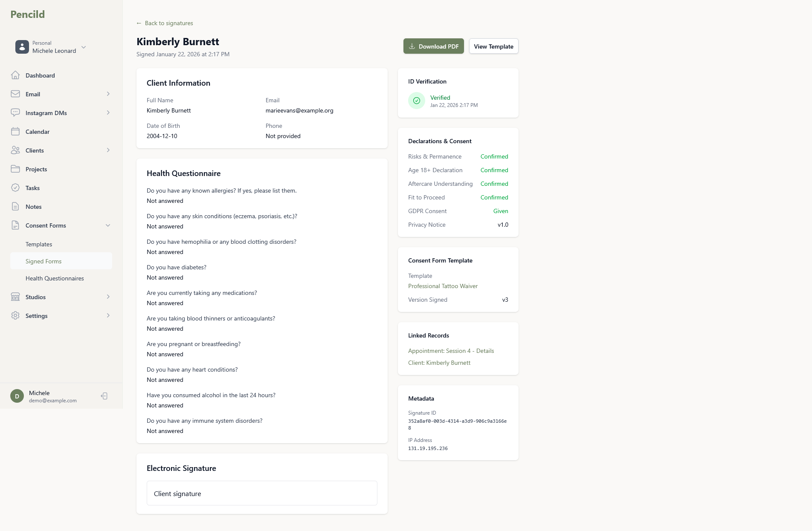Viewport: 812px width, 531px height.
Task: Open the Health Questionnaires page
Action: click(55, 278)
